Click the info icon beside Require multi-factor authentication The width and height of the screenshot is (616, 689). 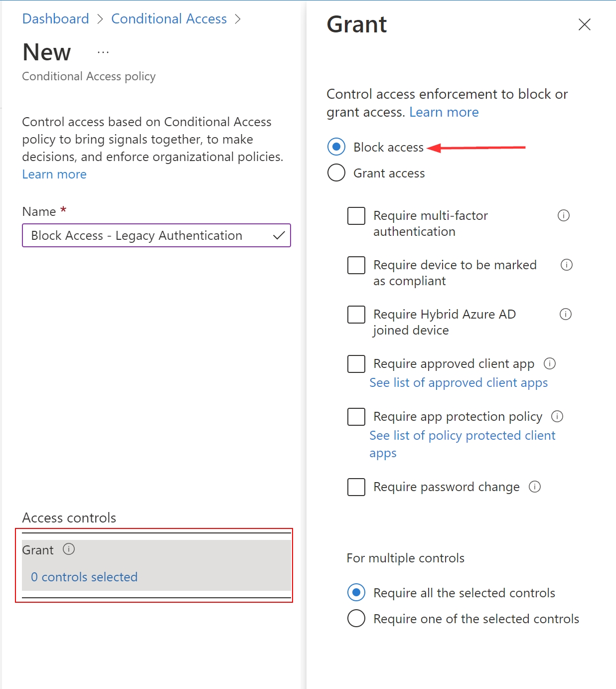click(x=564, y=215)
